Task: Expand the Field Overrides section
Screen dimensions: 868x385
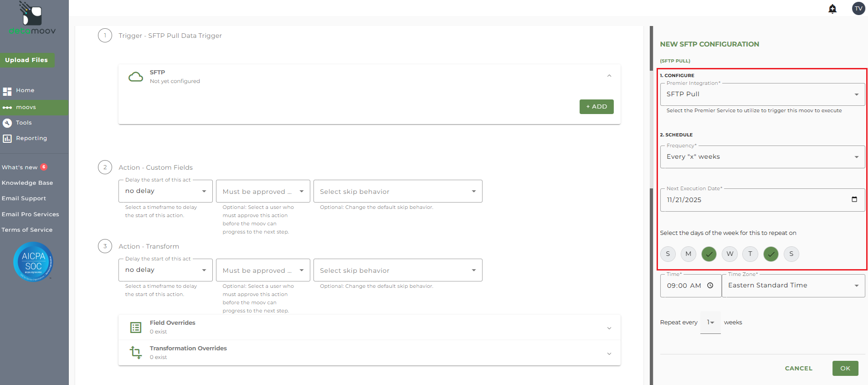Action: pos(609,328)
